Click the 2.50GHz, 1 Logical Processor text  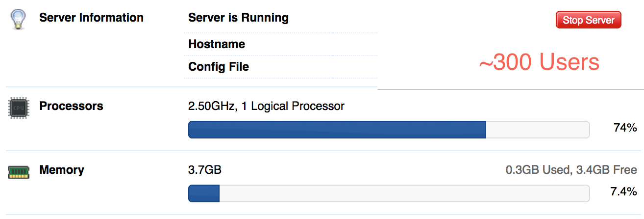click(266, 106)
